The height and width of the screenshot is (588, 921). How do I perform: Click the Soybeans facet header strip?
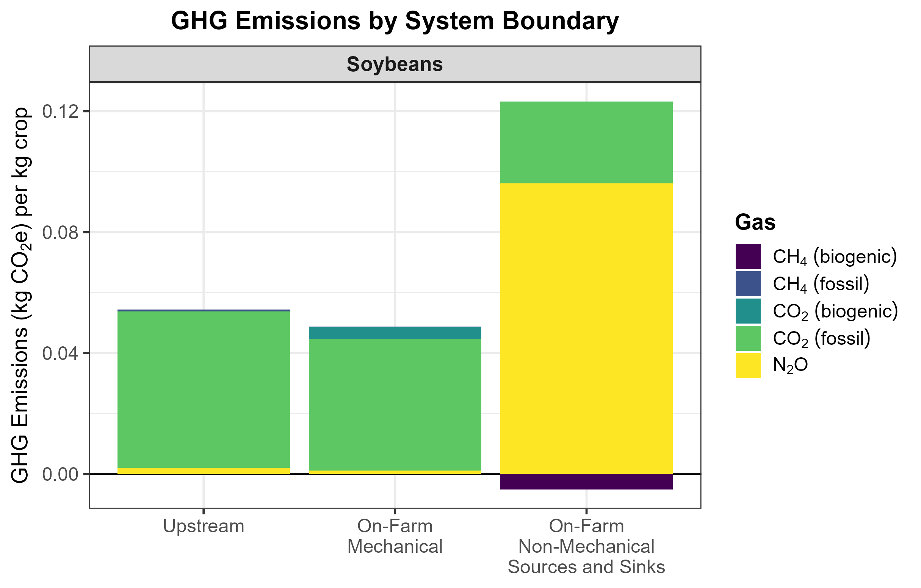point(395,64)
